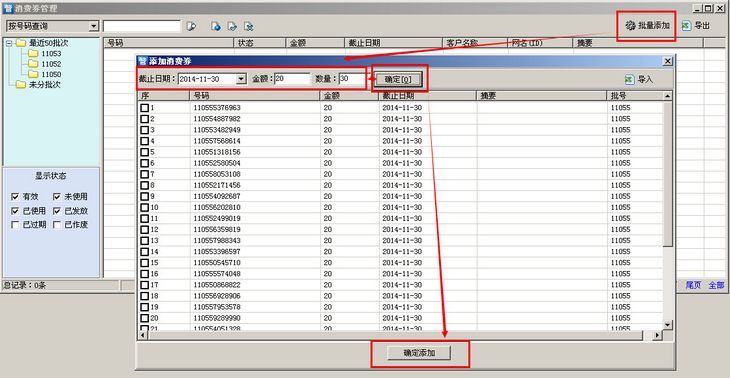
Task: Click the 网名(ID) column header
Action: tap(540, 43)
